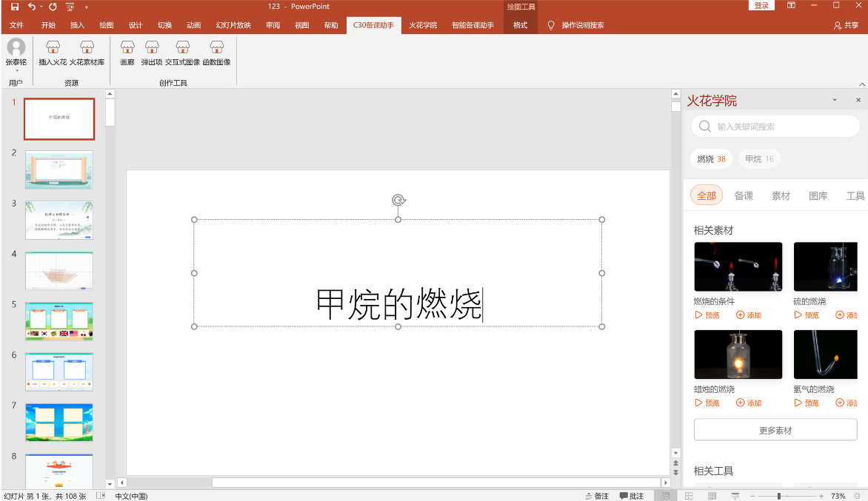The image size is (868, 501).
Task: Start slideshow from beginning via Quick Access icon
Action: coord(70,7)
